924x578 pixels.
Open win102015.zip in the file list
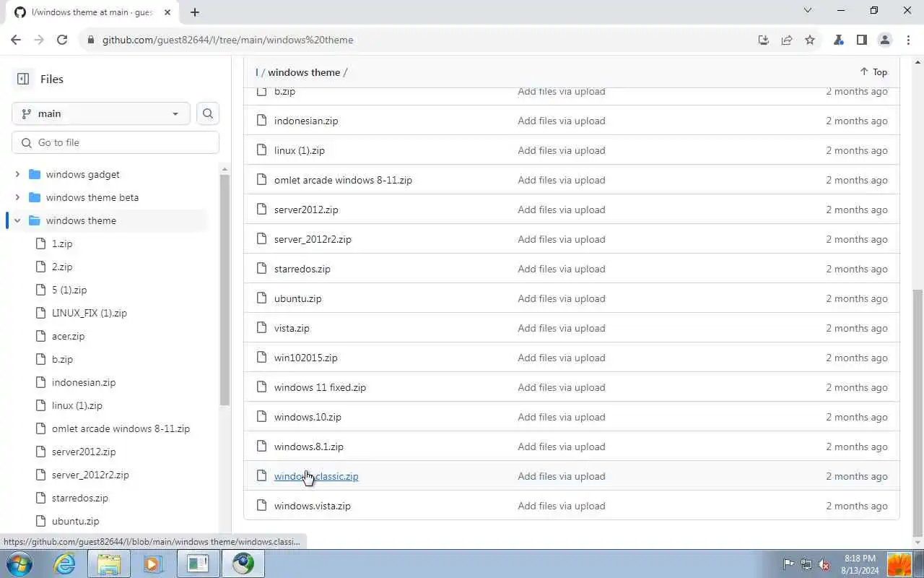(x=306, y=358)
